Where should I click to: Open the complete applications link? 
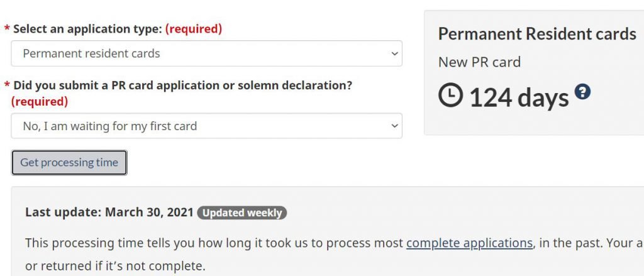(x=469, y=243)
